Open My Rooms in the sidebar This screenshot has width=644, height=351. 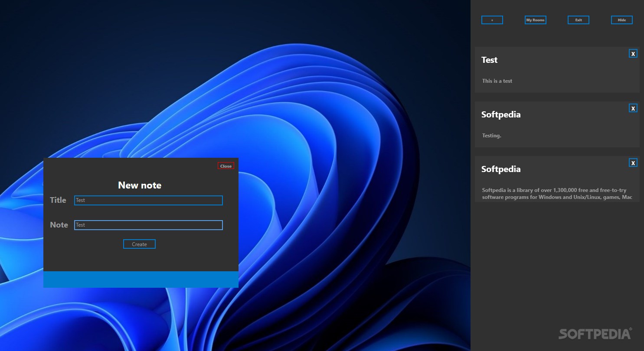535,20
